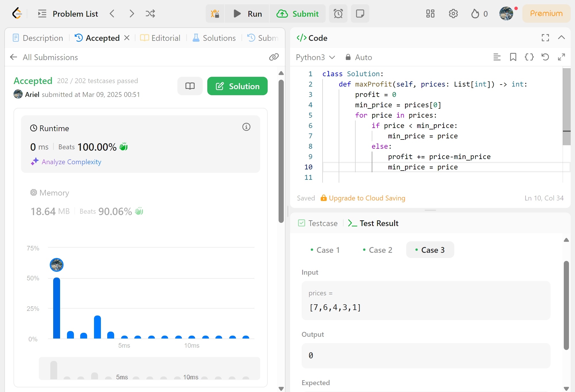The height and width of the screenshot is (392, 575).
Task: Switch to the Testcase tab
Action: (318, 223)
